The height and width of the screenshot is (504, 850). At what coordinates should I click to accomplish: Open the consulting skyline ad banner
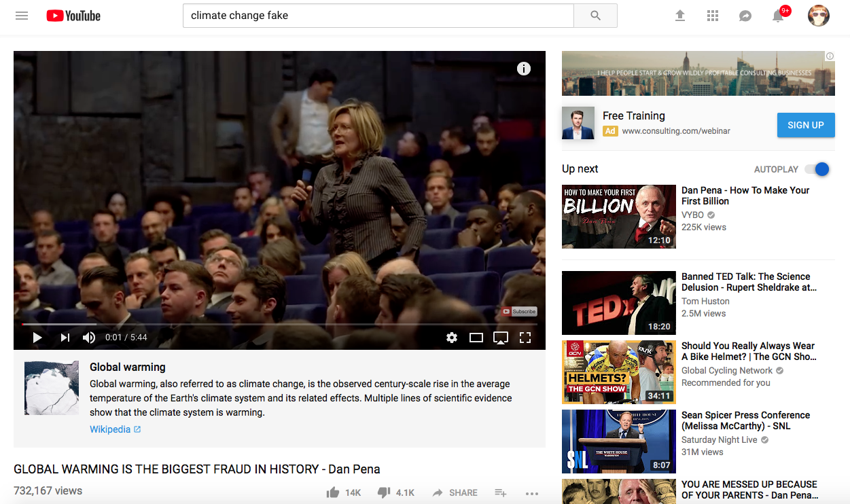tap(698, 73)
